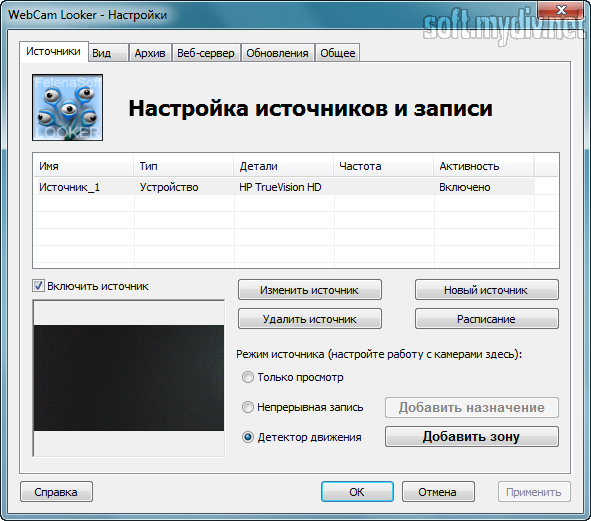
Task: Click the Устройство cell in the source row
Action: pyautogui.click(x=169, y=187)
